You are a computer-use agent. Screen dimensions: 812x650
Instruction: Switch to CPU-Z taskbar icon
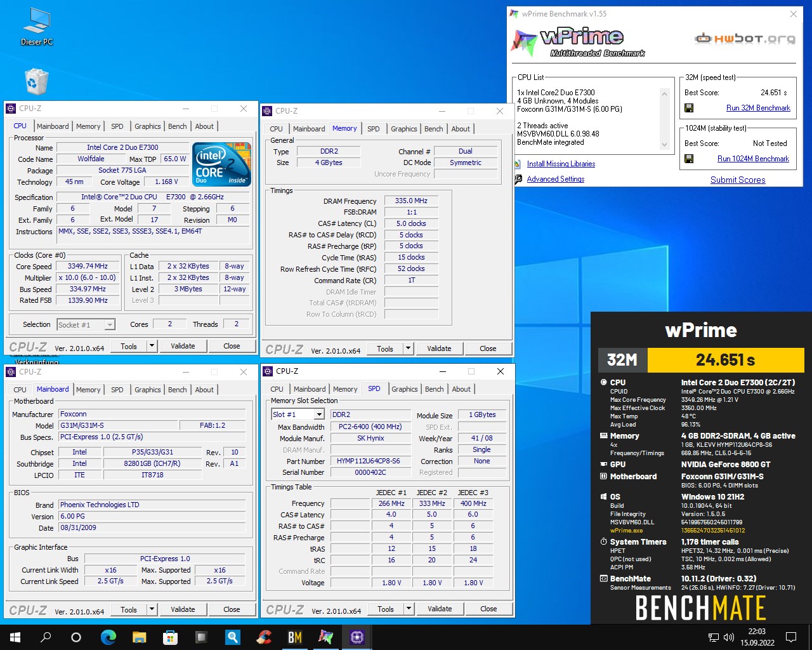click(x=357, y=637)
